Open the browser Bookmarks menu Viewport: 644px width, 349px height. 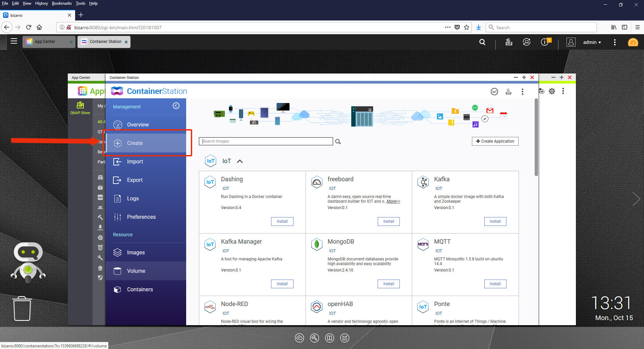tap(62, 3)
